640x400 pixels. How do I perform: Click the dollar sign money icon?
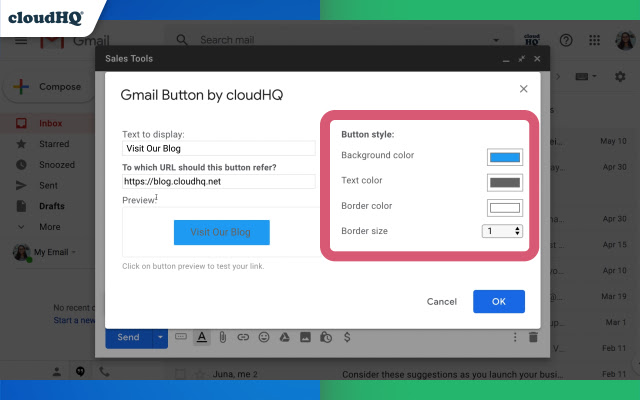(347, 337)
